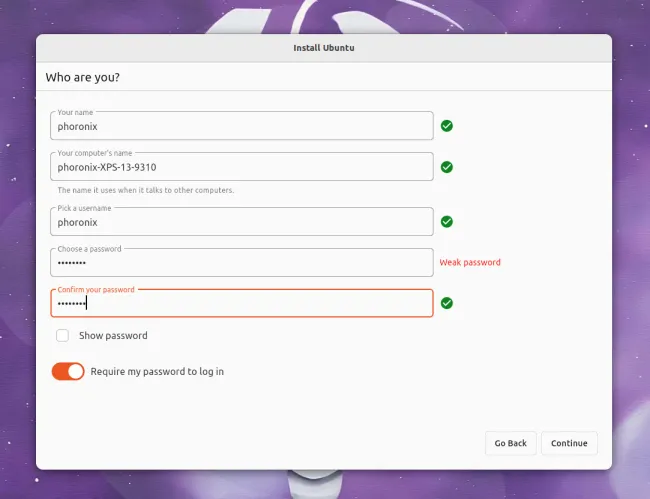This screenshot has height=499, width=650.
Task: Tick the Show password checkbox
Action: pos(63,335)
